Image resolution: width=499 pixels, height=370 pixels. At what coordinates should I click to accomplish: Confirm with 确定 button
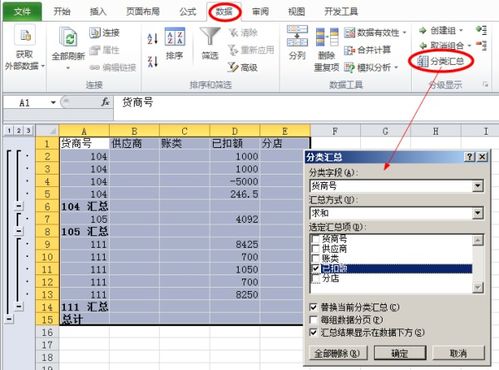coord(400,353)
